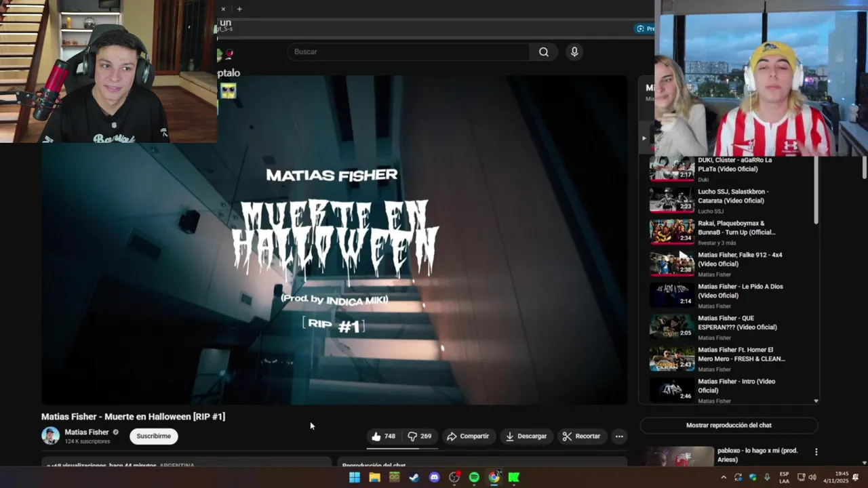This screenshot has width=868, height=488.
Task: Click the Descargar download button
Action: [526, 436]
